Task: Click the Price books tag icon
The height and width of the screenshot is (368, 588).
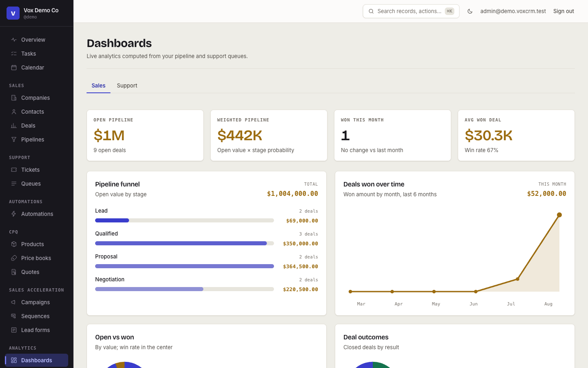Action: click(x=14, y=258)
